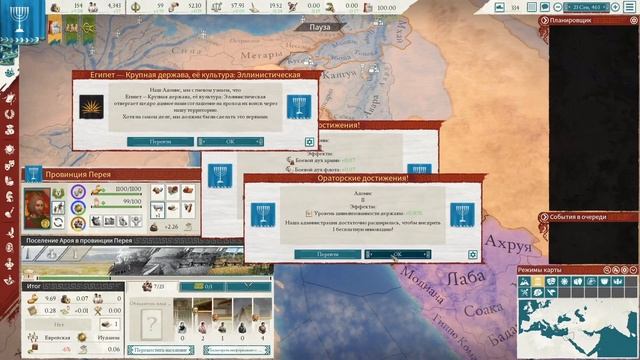
Task: Click the Egypt sun flag in popup
Action: 91,107
